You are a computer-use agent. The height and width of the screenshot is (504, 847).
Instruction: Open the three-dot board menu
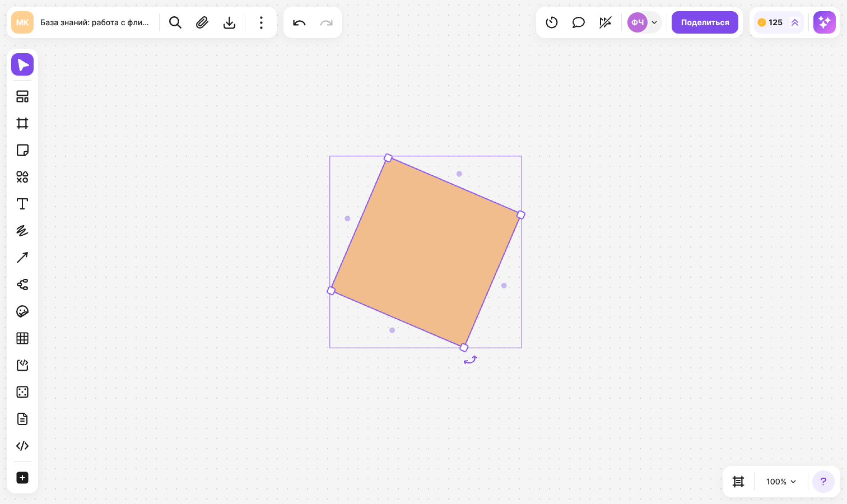click(261, 22)
